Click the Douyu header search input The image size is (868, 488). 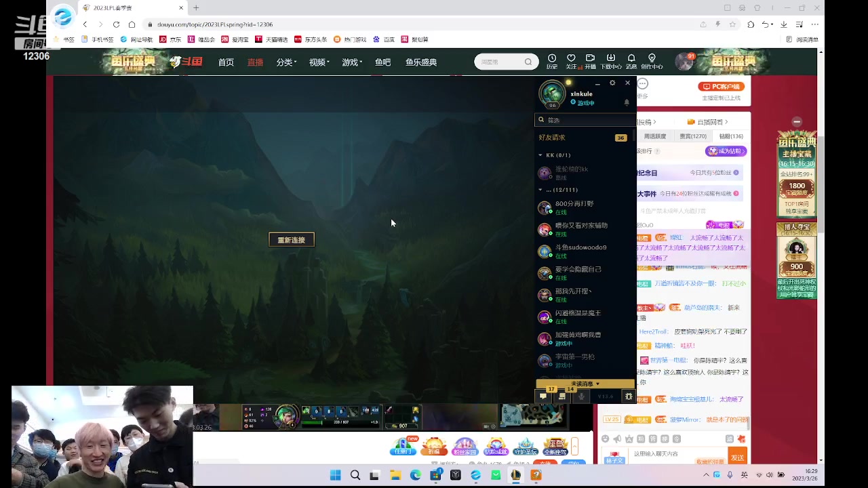click(499, 62)
